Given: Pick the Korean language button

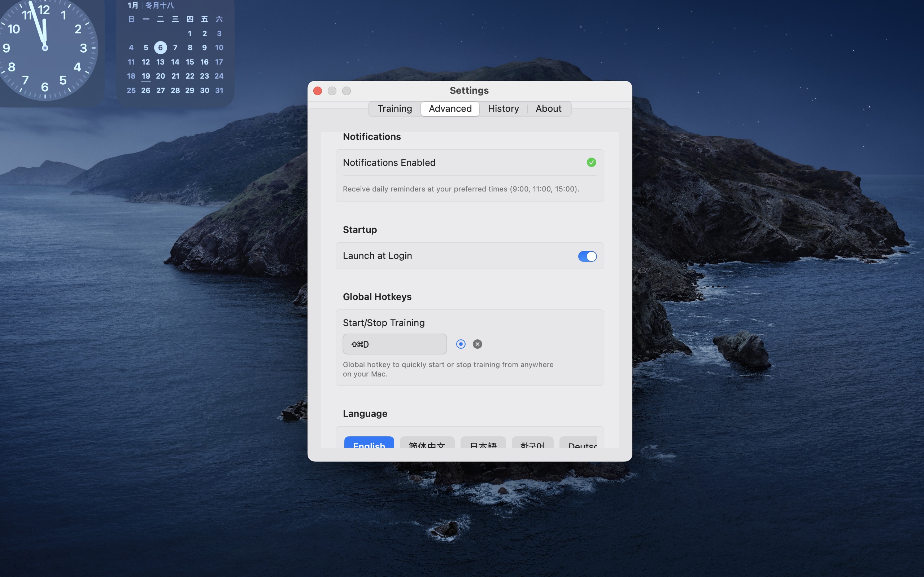Looking at the screenshot, I should coord(532,443).
